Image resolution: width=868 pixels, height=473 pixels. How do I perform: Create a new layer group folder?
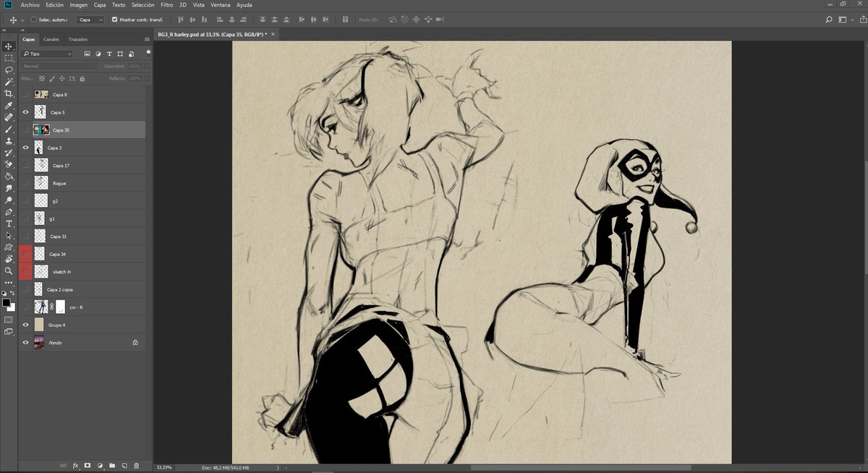click(x=112, y=465)
